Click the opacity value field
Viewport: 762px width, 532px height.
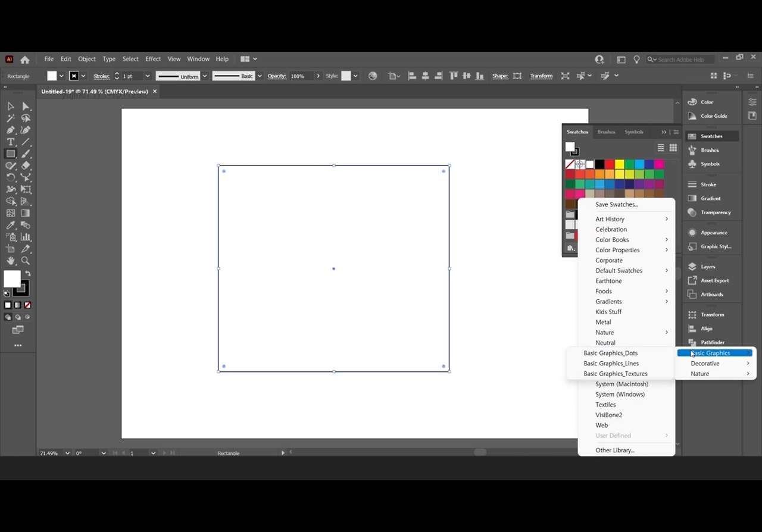(x=301, y=76)
